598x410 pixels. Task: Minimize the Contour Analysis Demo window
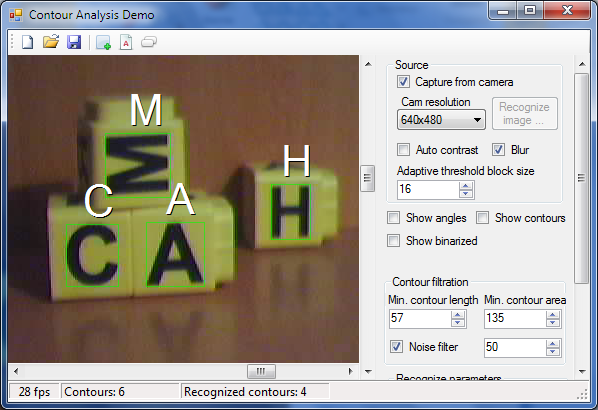pyautogui.click(x=503, y=11)
